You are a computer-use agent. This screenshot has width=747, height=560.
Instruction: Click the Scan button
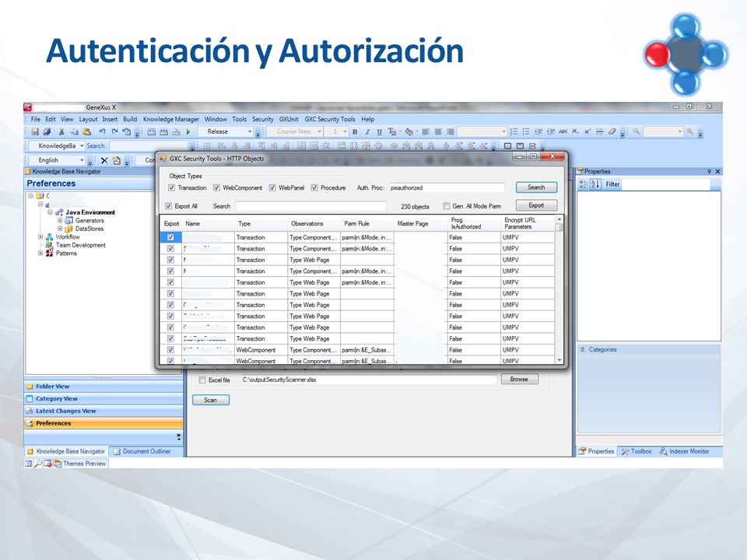(211, 400)
